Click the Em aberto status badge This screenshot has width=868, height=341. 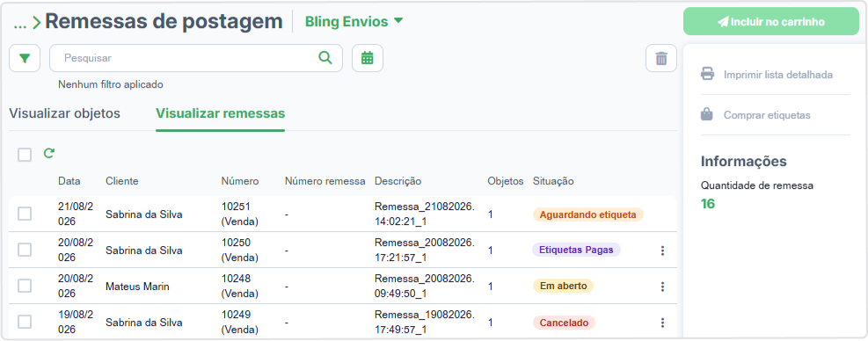point(564,286)
